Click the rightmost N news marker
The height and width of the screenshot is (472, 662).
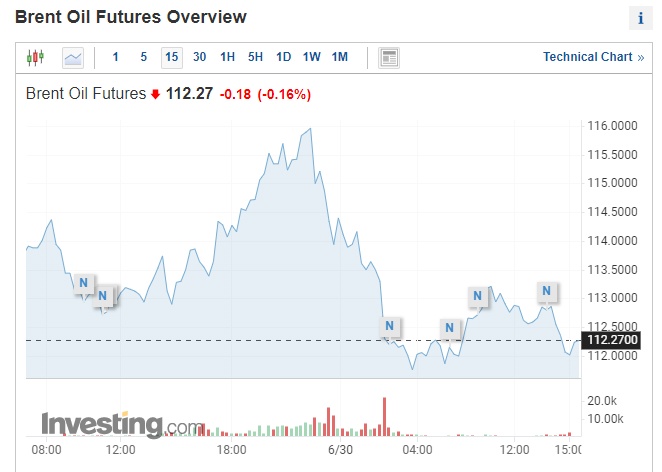(x=547, y=291)
